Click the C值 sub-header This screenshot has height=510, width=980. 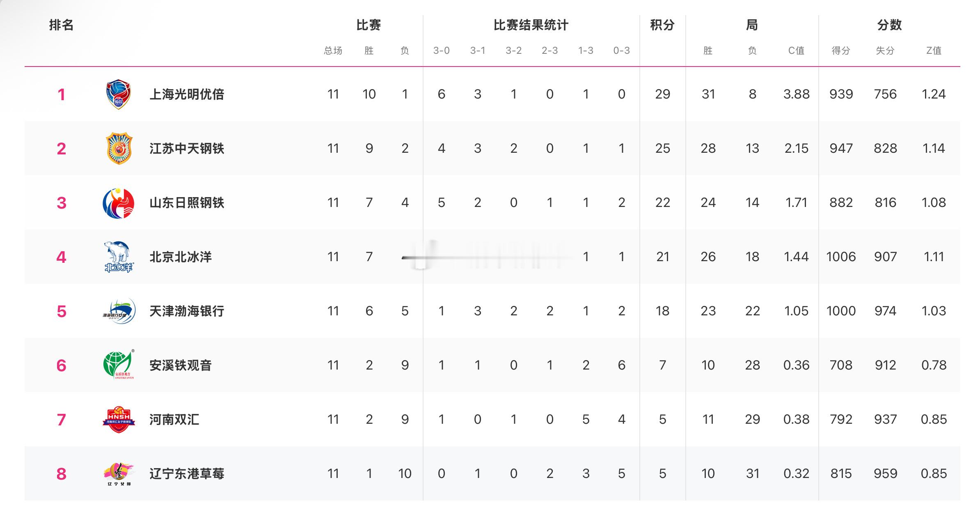[796, 51]
